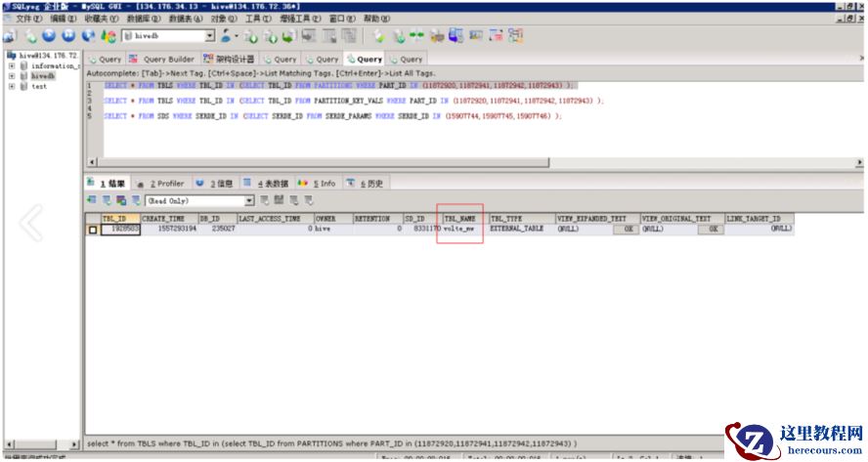
Task: Open the 工具 menu
Action: [257, 19]
